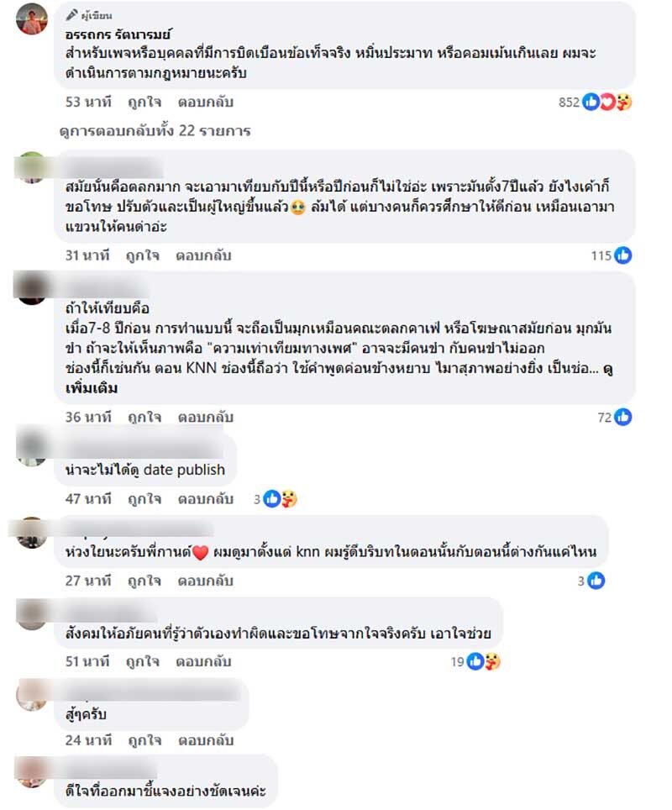
Task: Click the thumbs-up icon beside the count of 3 on the knn comment
Action: 596,581
